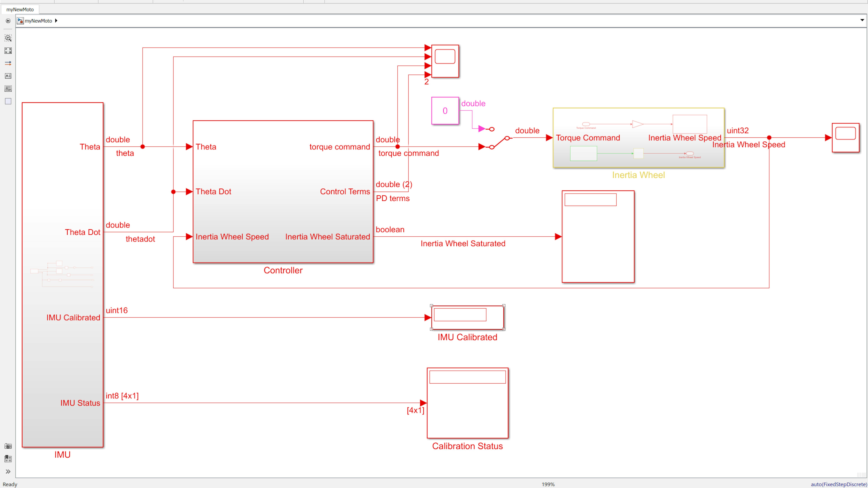Click the navigate back arrow icon
The image size is (868, 488).
(8, 21)
